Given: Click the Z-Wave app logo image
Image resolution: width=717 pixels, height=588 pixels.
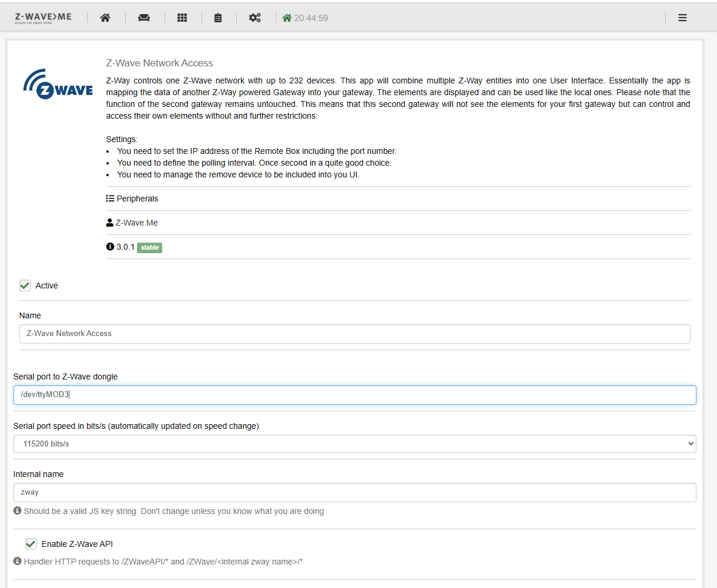Looking at the screenshot, I should 58,84.
